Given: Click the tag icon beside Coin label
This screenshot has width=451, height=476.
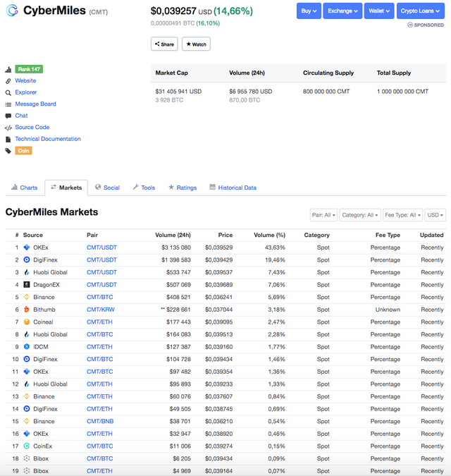Looking at the screenshot, I should (x=8, y=151).
